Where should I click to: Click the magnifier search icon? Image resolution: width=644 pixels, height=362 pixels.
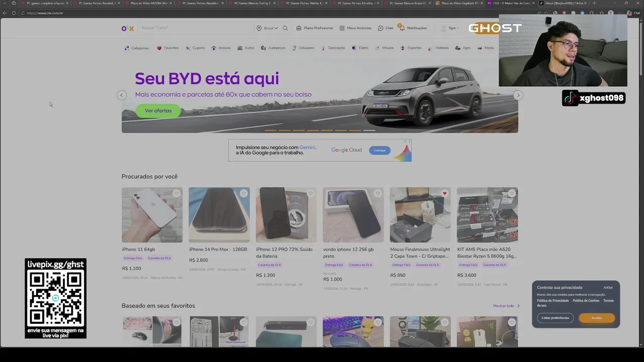(x=285, y=28)
